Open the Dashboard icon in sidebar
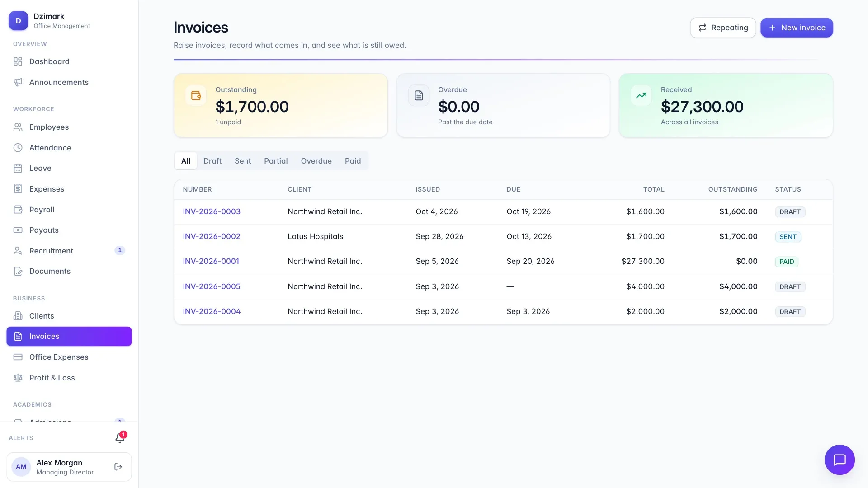 (18, 61)
